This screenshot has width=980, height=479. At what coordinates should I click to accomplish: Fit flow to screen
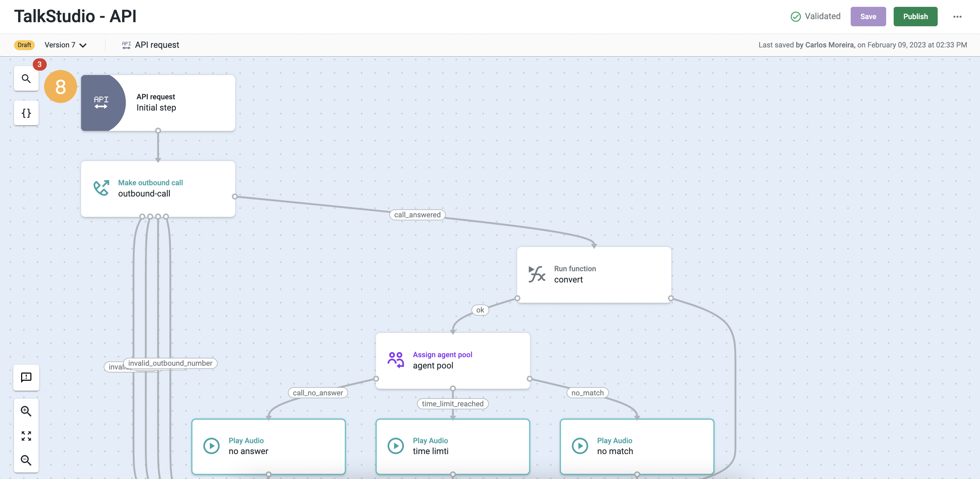pyautogui.click(x=26, y=436)
